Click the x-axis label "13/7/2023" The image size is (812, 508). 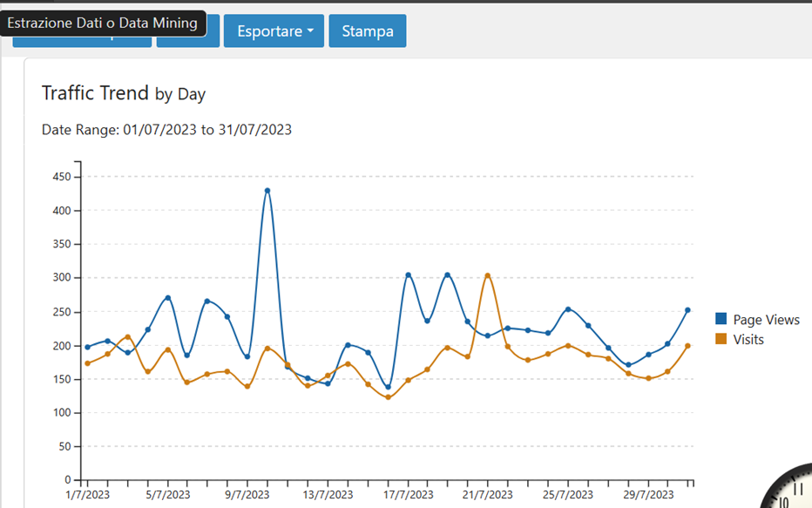(x=328, y=495)
